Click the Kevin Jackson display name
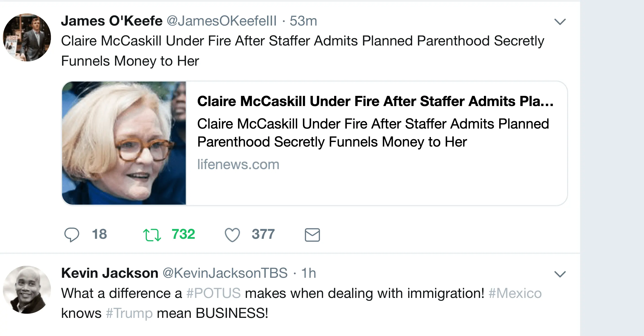 pos(110,273)
